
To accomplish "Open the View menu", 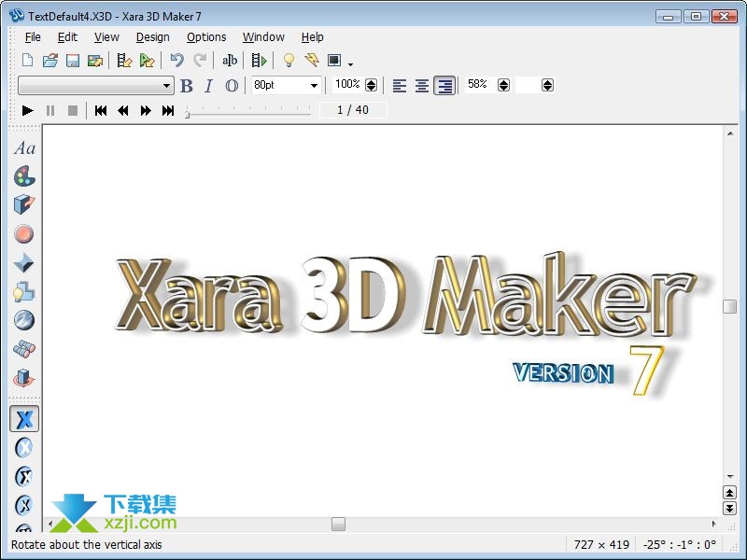I will 106,37.
